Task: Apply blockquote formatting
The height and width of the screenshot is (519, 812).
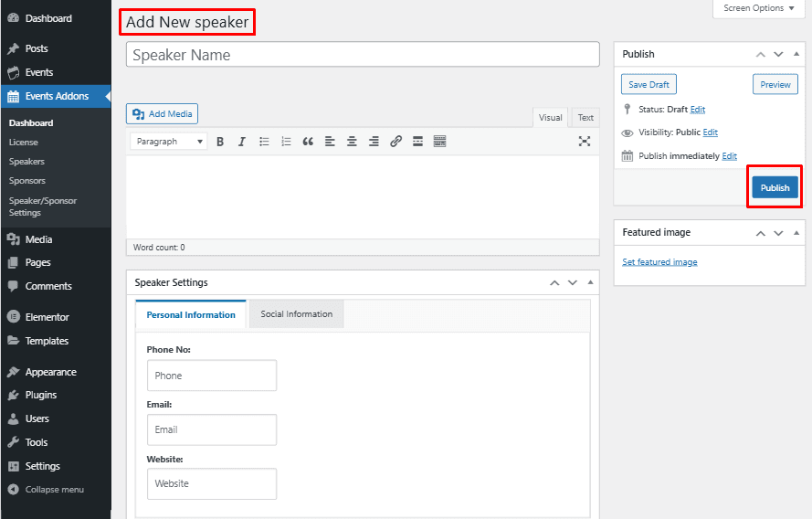Action: point(308,142)
